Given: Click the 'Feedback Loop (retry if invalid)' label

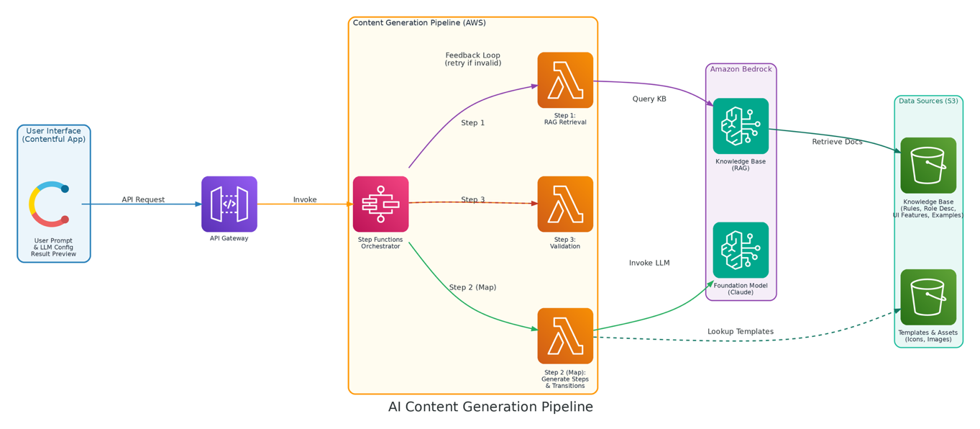Looking at the screenshot, I should [473, 59].
